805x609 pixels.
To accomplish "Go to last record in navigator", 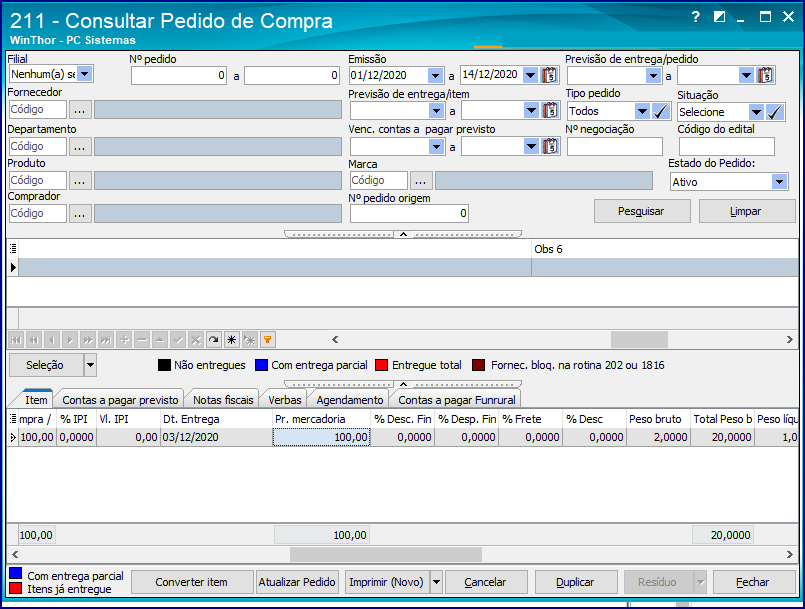I will click(x=106, y=339).
